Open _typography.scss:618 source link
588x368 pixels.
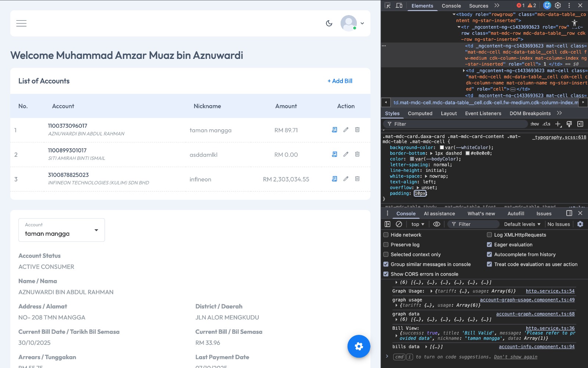559,137
